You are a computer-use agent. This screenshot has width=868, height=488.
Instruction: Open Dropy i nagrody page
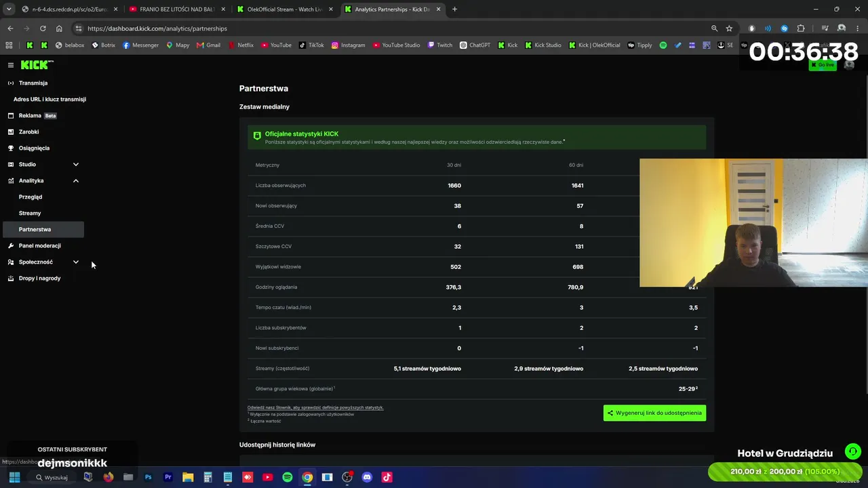pyautogui.click(x=39, y=278)
